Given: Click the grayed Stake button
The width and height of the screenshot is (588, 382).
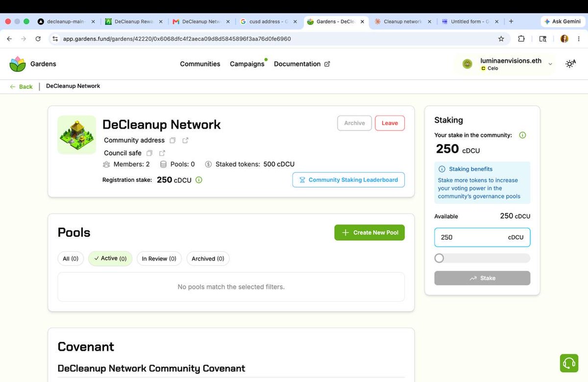Looking at the screenshot, I should click(x=482, y=278).
